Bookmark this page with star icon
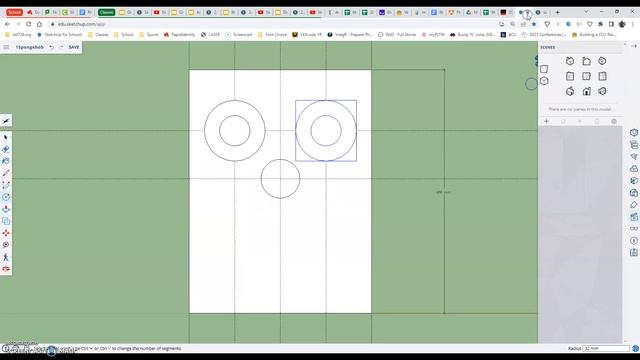640x360 pixels. click(x=534, y=24)
